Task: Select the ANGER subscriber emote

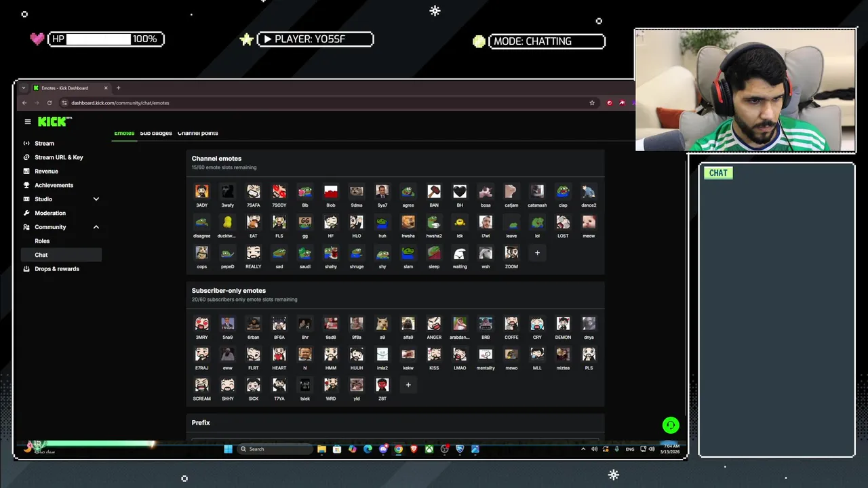Action: pos(434,323)
